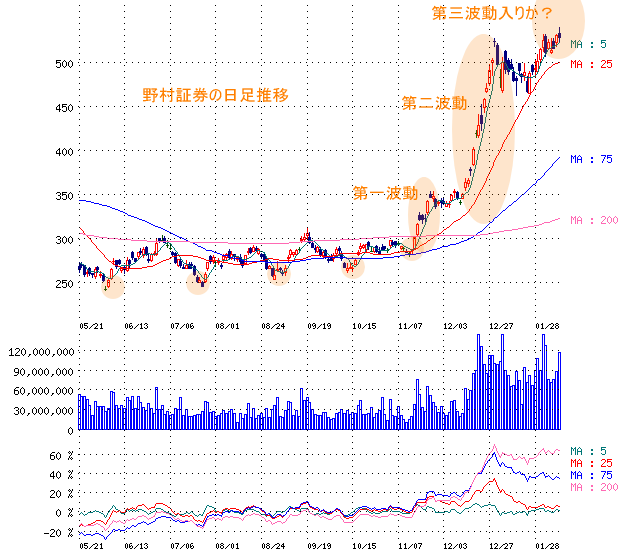This screenshot has height=554, width=625.
Task: Select the 第二波動 annotation label
Action: 434,103
